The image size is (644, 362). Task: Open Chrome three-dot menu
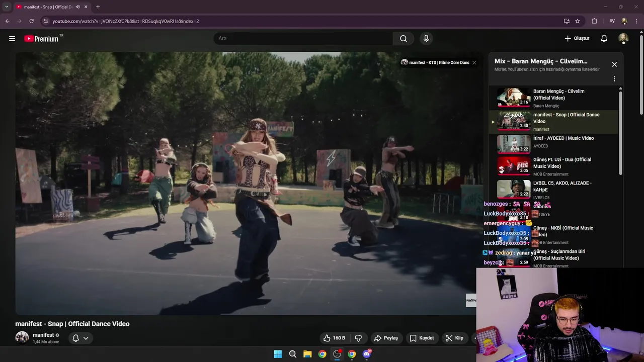637,21
